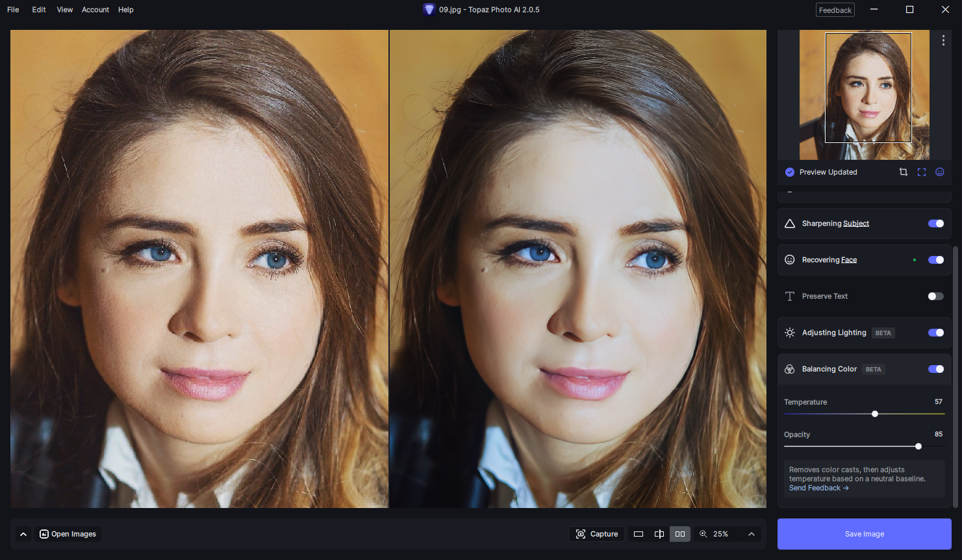Open the Help menu
The height and width of the screenshot is (560, 962).
[126, 10]
